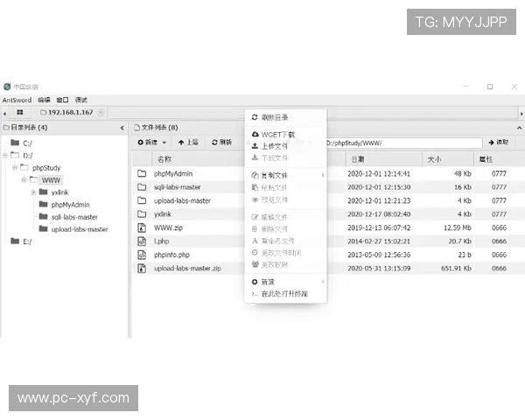Click the phpMyAdmin folder icon in file list
This screenshot has width=525, height=420.
tap(142, 173)
